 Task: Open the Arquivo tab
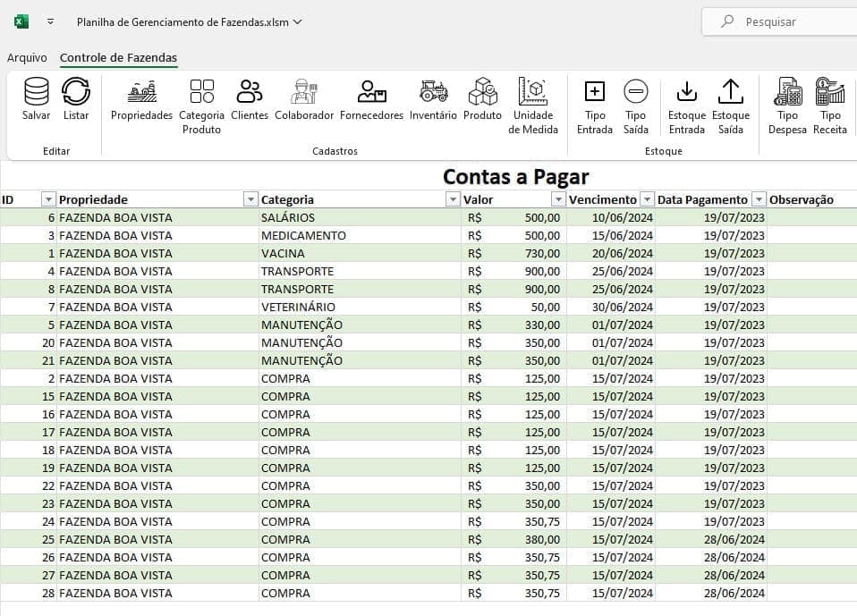[x=27, y=57]
